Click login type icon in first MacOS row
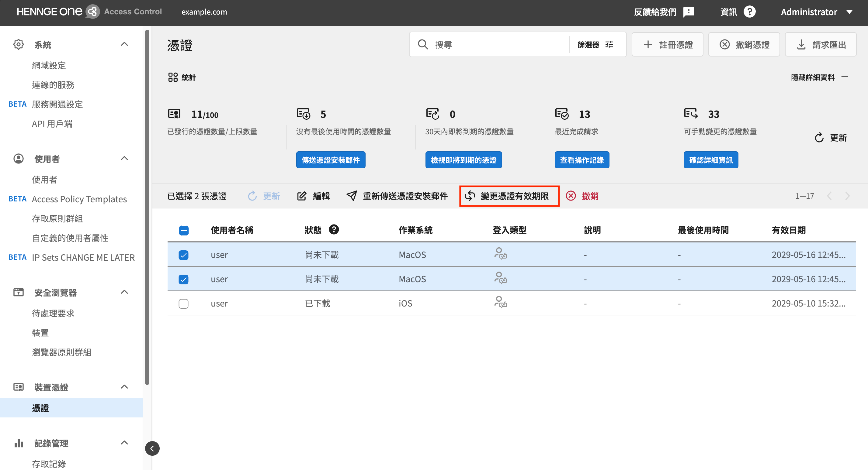Image resolution: width=868 pixels, height=470 pixels. click(500, 253)
